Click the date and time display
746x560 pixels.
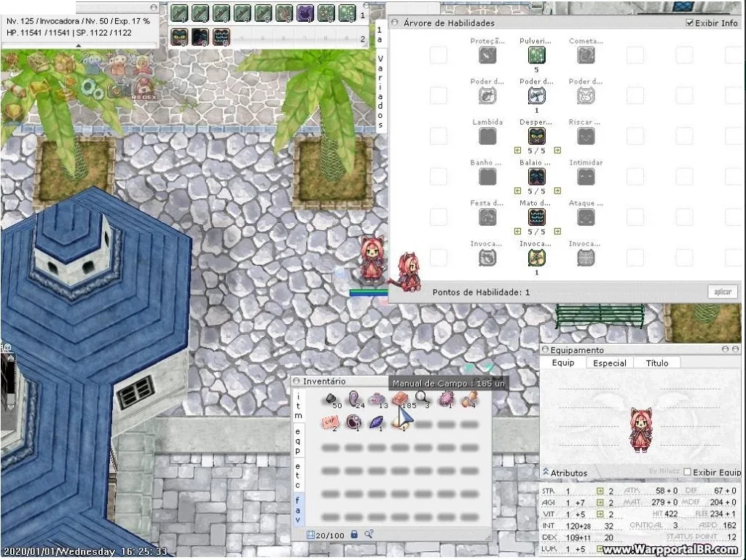86,551
